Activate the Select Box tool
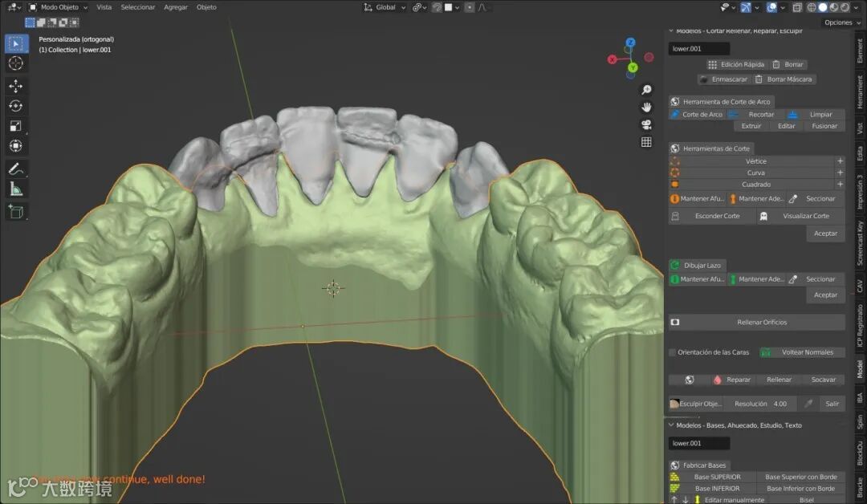Screen dimensions: 867x504 pyautogui.click(x=15, y=43)
